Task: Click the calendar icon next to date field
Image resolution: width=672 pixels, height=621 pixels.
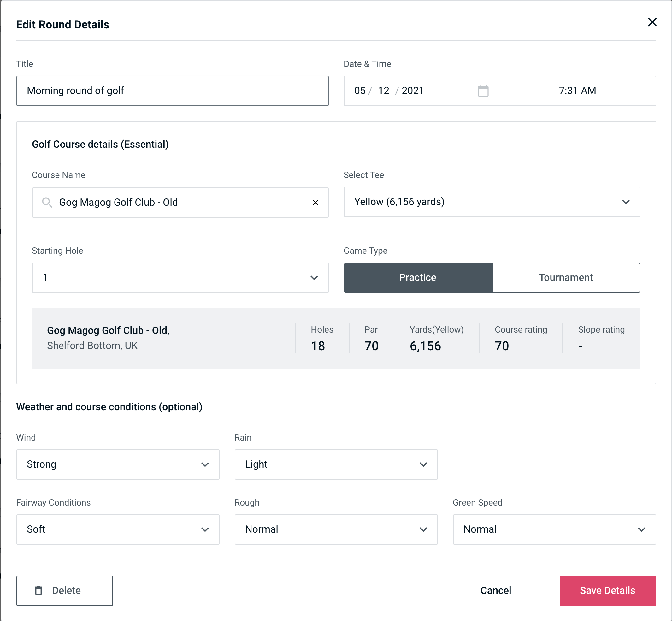Action: (484, 91)
